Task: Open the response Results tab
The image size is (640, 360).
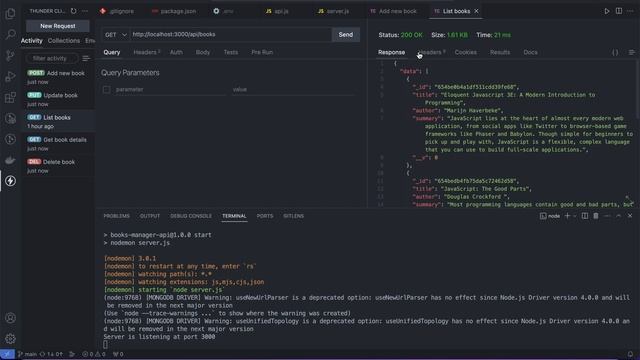Action: point(500,52)
